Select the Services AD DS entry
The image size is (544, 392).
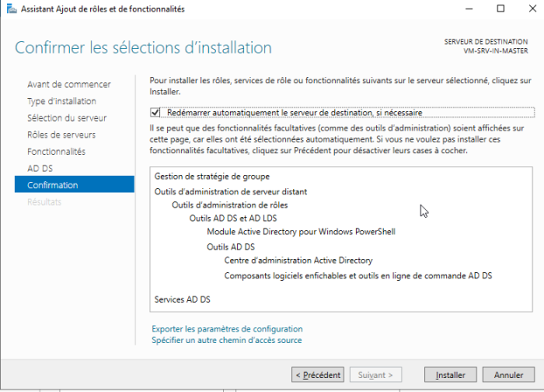point(182,299)
